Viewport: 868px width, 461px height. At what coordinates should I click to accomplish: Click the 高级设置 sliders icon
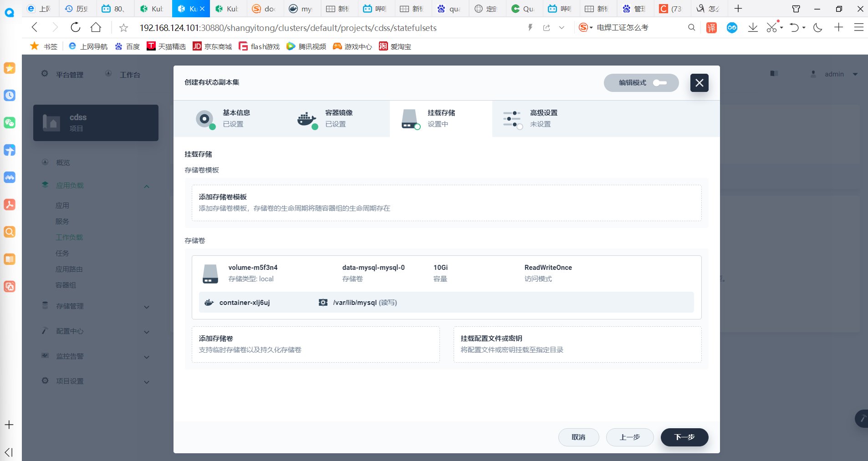coord(512,119)
